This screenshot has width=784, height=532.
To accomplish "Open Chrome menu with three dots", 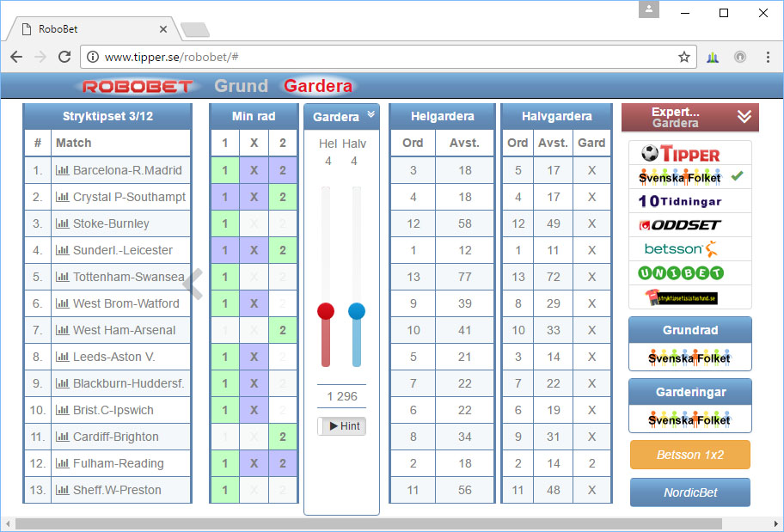I will pyautogui.click(x=768, y=57).
